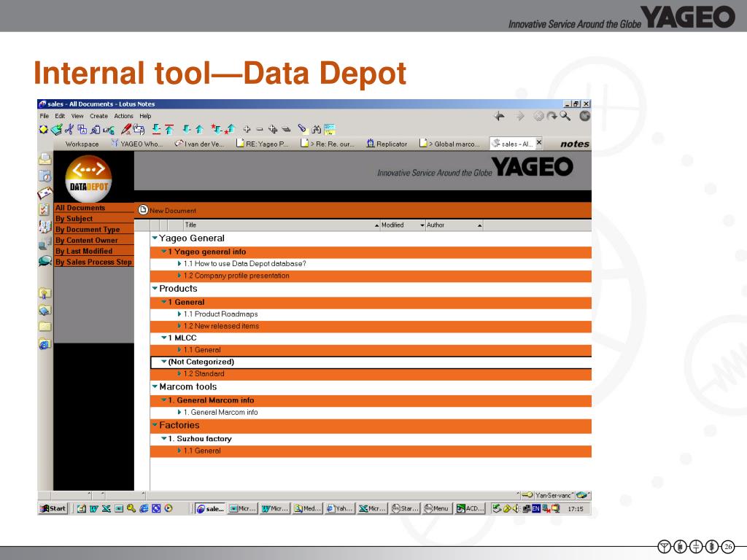Viewport: 747px width, 560px height.
Task: Open Internet Explorer quick launch icon
Action: click(x=144, y=508)
